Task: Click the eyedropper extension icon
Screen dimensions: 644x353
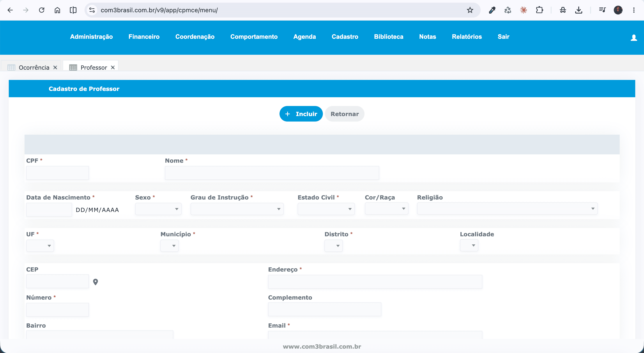Action: tap(492, 10)
